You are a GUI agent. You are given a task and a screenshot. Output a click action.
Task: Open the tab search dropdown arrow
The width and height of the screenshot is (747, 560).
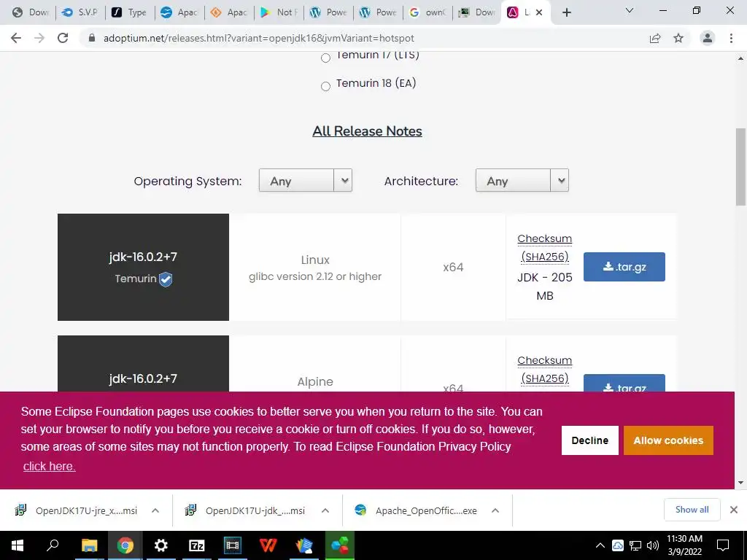pyautogui.click(x=630, y=10)
